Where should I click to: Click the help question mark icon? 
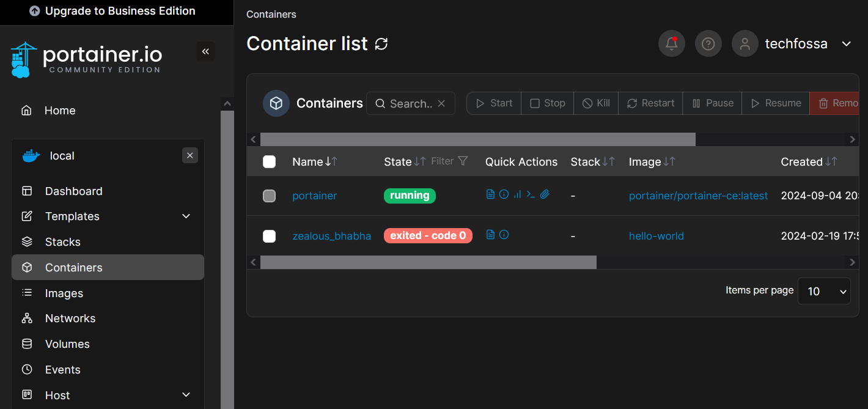click(708, 44)
